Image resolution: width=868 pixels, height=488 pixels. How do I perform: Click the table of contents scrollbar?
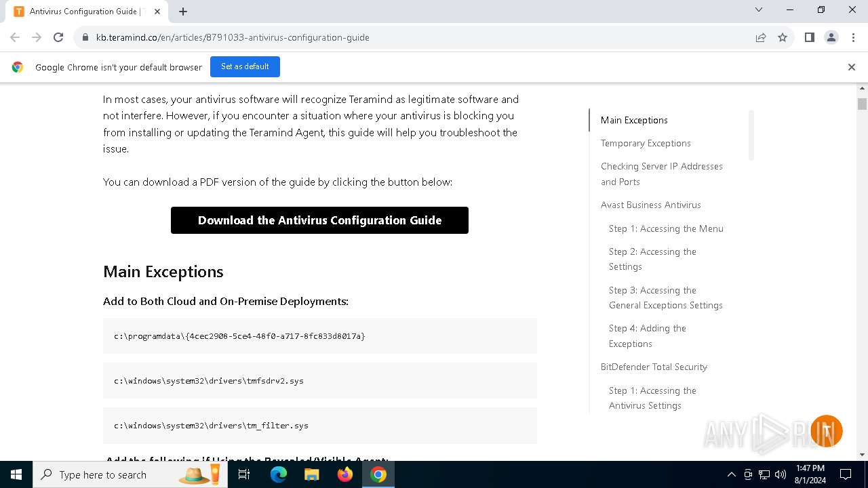tap(751, 135)
